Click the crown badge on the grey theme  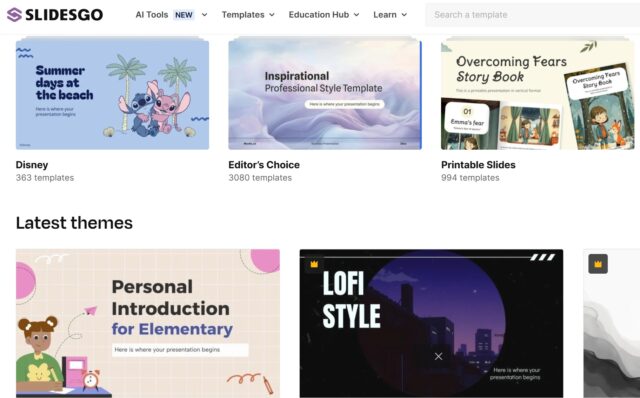pos(598,264)
